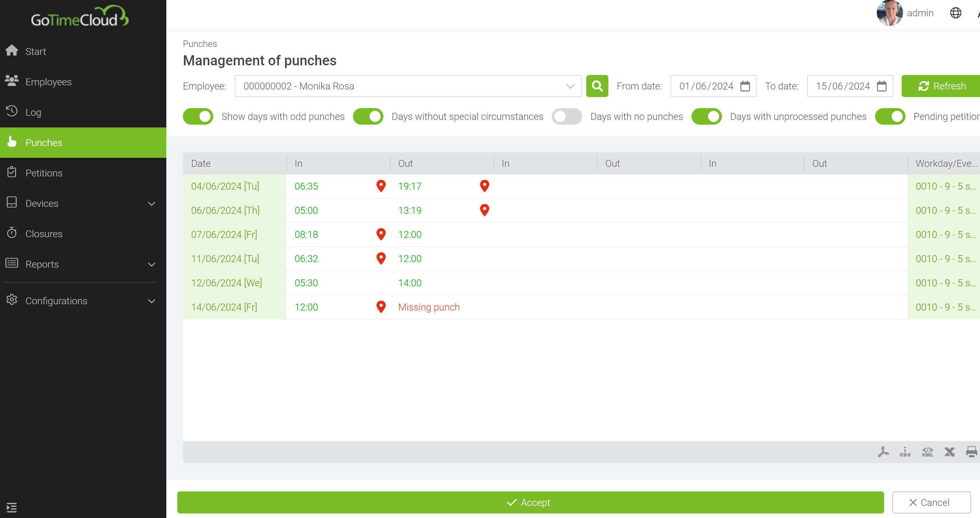
Task: Open the Employee dropdown list
Action: click(x=408, y=86)
